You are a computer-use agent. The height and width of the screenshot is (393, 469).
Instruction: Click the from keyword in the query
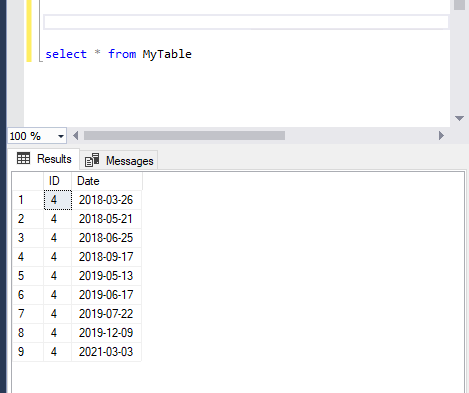pos(122,54)
